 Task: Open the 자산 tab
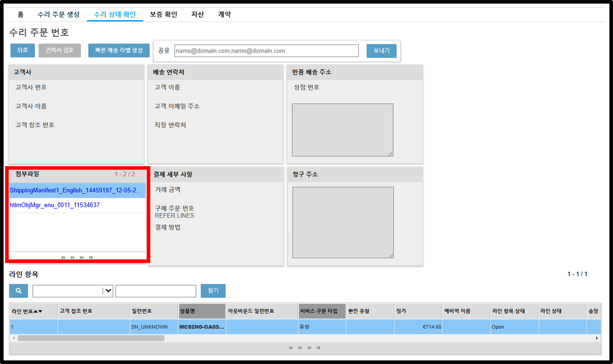pos(198,15)
